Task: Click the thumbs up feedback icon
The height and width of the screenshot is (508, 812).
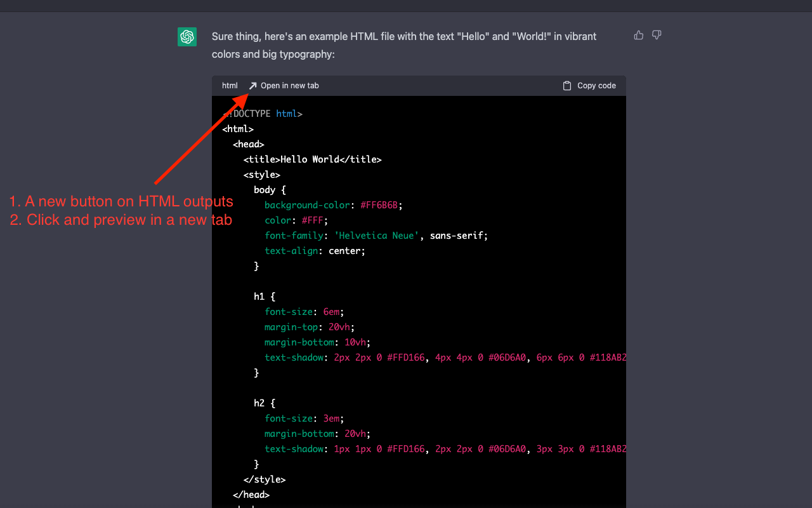Action: (638, 35)
